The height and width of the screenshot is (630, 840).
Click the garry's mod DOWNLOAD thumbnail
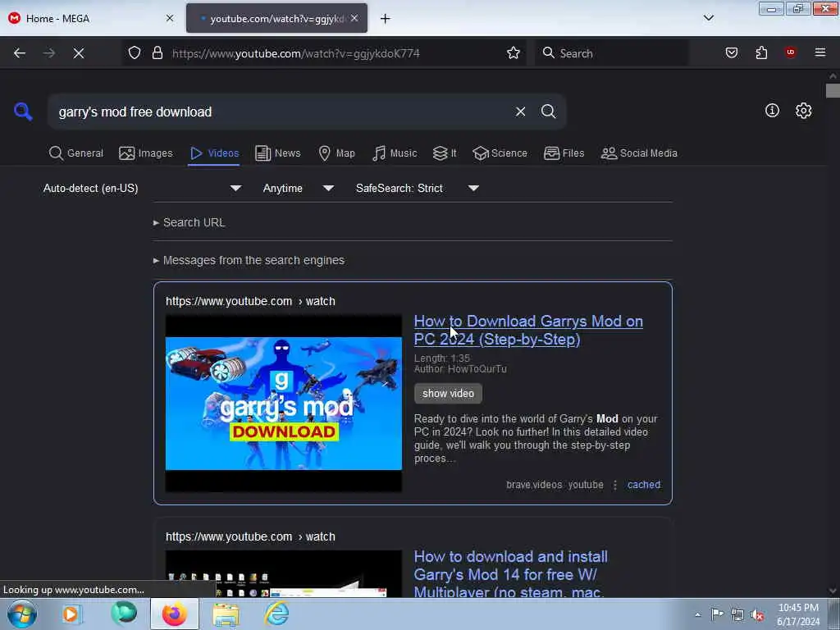283,403
